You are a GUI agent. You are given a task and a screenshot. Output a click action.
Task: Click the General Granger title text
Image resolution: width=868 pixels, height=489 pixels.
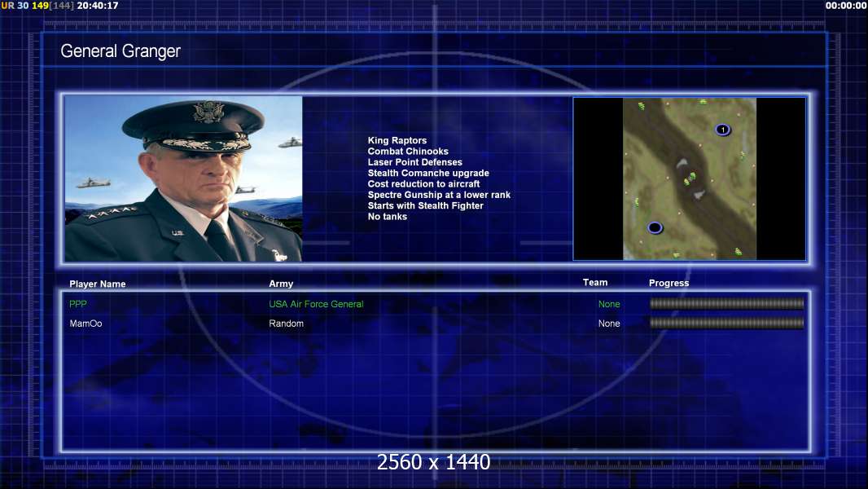121,51
